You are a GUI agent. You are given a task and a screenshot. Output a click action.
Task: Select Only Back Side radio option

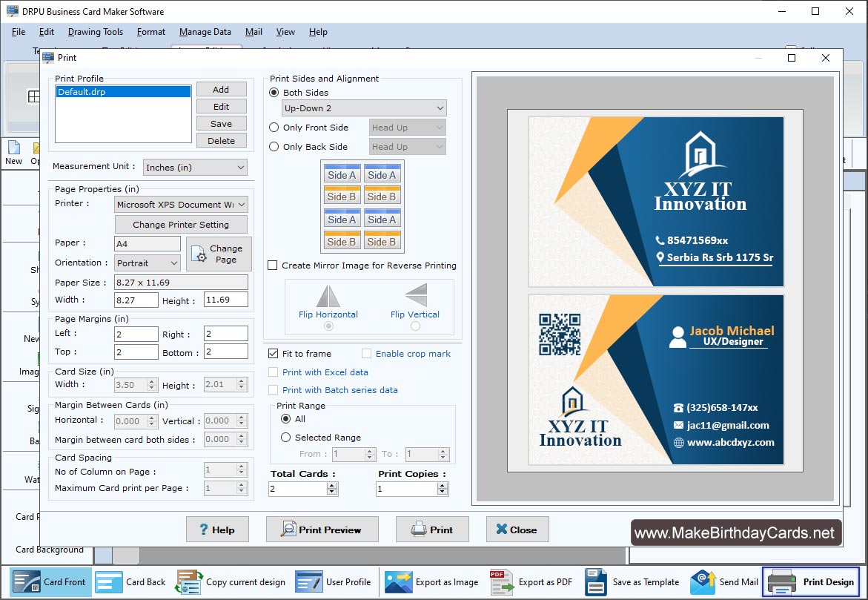[274, 147]
